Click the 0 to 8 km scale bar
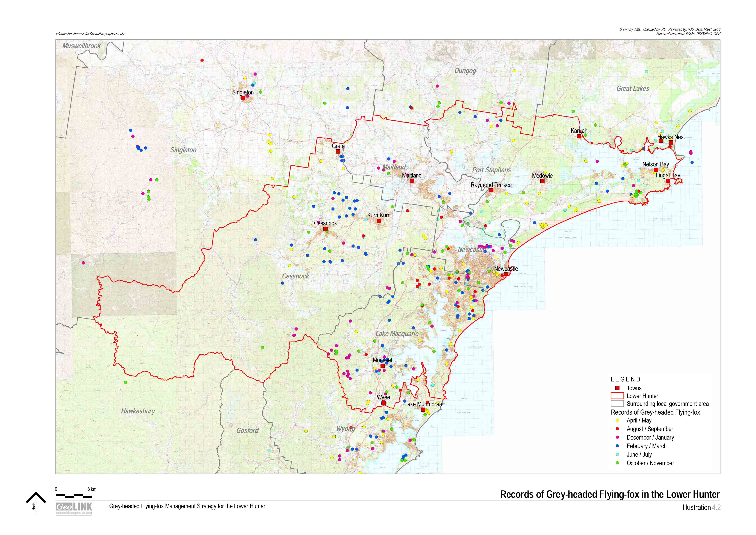Viewport: 756px width, 535px height. point(74,496)
